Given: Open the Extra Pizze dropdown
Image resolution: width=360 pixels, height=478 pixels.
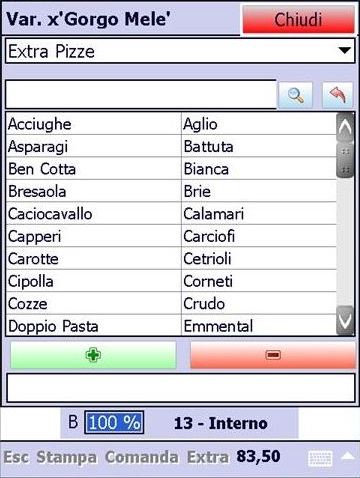Looking at the screenshot, I should click(x=180, y=51).
